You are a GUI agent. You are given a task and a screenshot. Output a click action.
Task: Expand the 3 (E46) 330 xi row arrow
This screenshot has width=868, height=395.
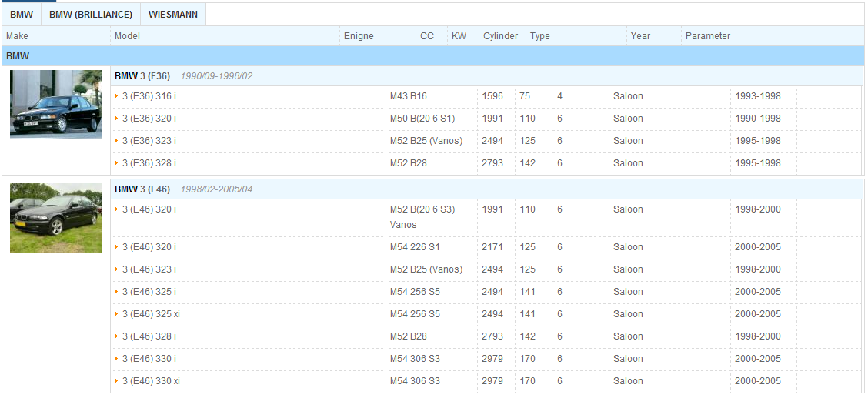(x=117, y=381)
